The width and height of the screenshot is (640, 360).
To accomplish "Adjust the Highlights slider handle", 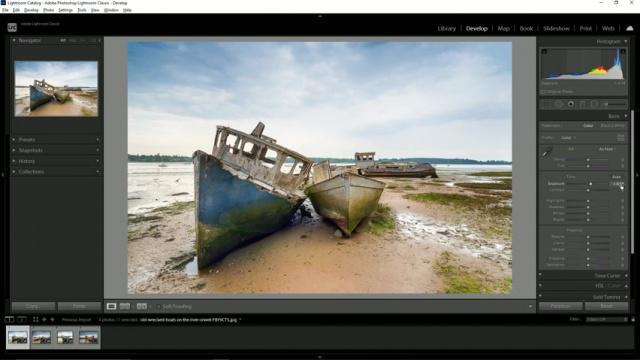I will pyautogui.click(x=588, y=201).
